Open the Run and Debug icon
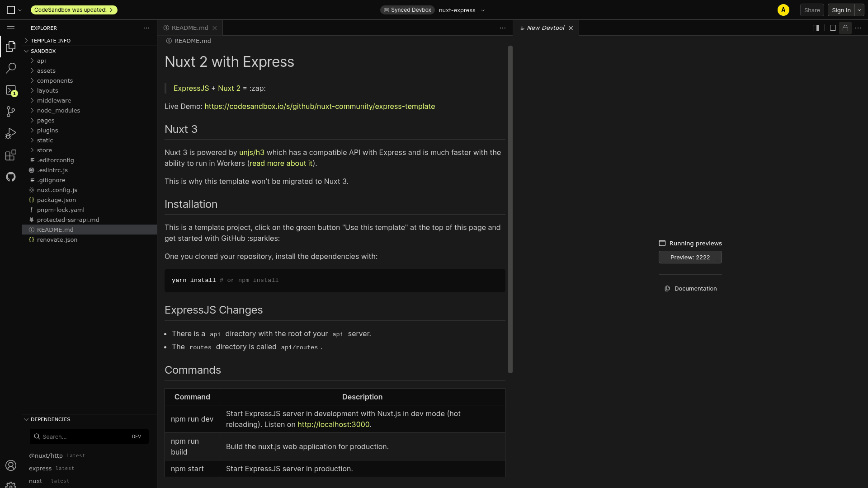This screenshot has width=868, height=488. 11,133
